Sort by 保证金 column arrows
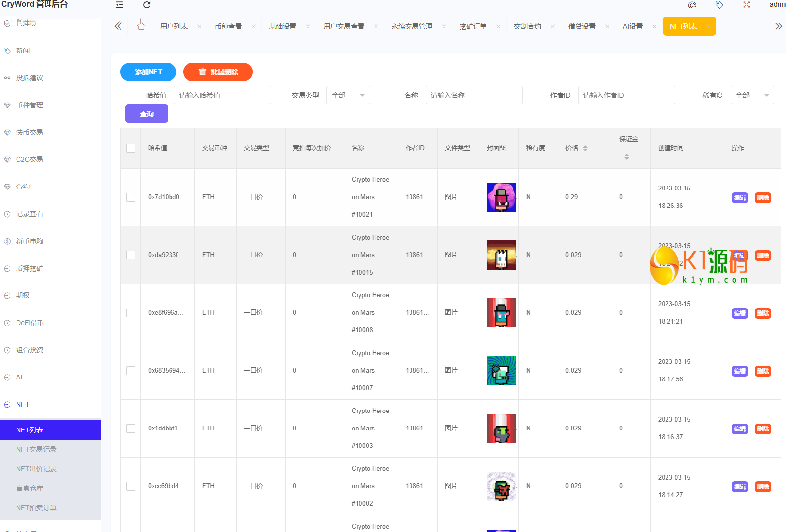The image size is (786, 532). tap(627, 157)
